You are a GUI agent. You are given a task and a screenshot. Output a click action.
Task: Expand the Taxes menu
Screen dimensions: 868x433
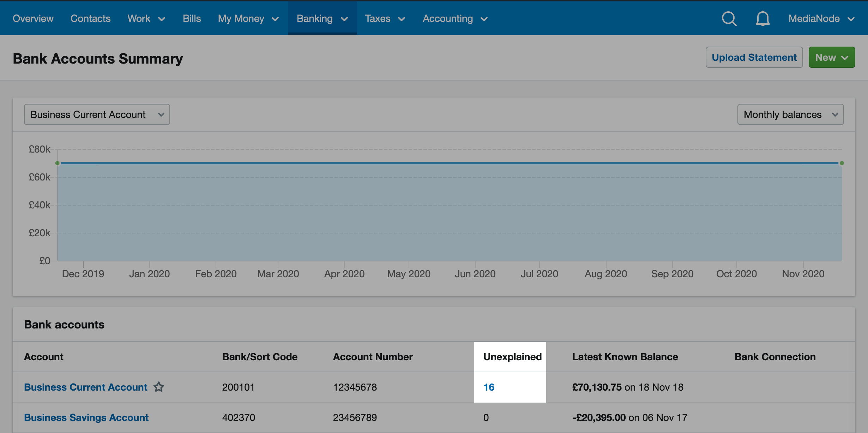[385, 18]
